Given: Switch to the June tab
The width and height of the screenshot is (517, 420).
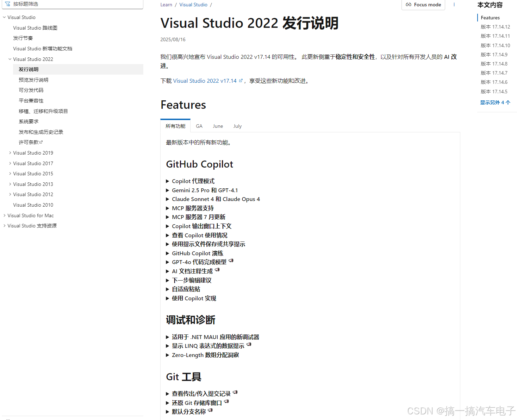Looking at the screenshot, I should pyautogui.click(x=218, y=126).
